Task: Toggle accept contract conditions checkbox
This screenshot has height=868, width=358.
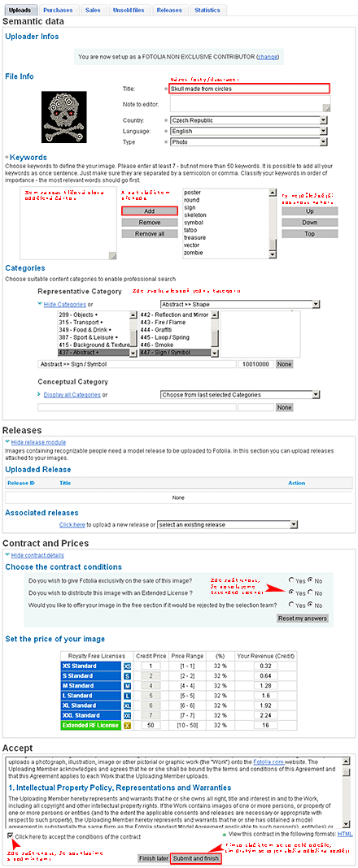Action: point(11,835)
